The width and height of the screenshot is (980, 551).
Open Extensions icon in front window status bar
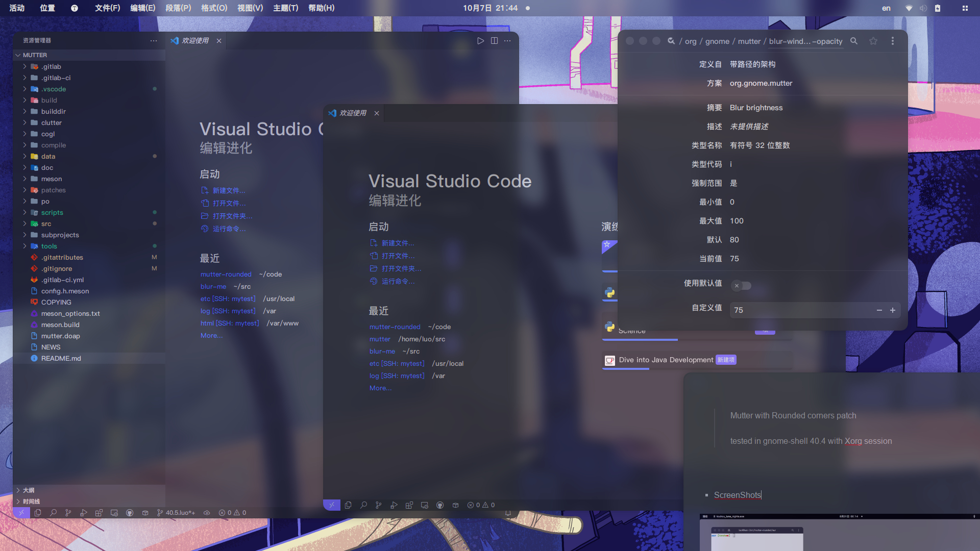tap(409, 505)
